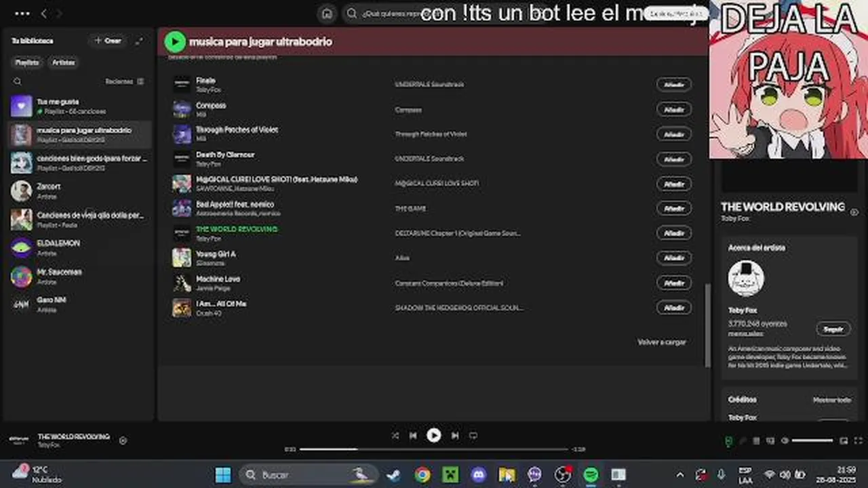Click the Crear button in library
This screenshot has height=488, width=868.
108,41
